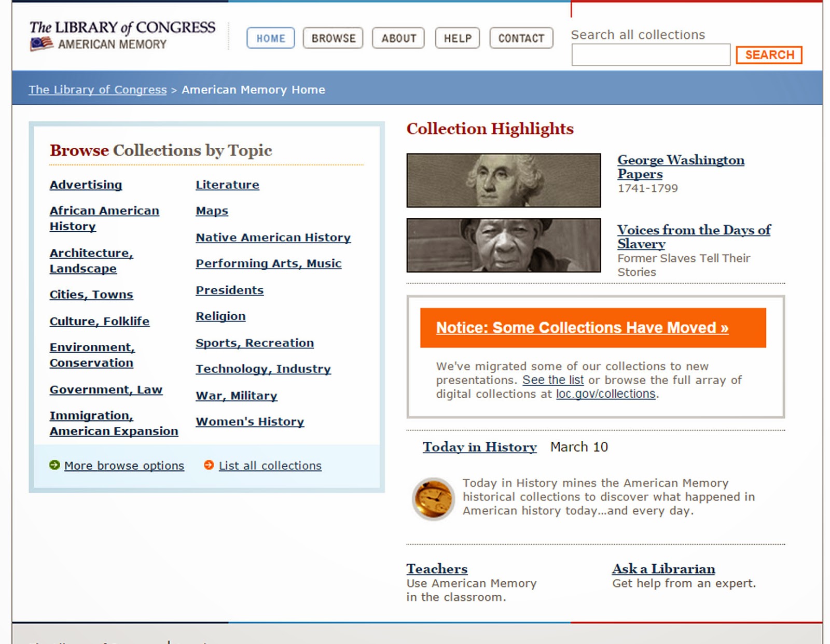Image resolution: width=830 pixels, height=644 pixels.
Task: Select the Presidents topic link
Action: pyautogui.click(x=230, y=290)
